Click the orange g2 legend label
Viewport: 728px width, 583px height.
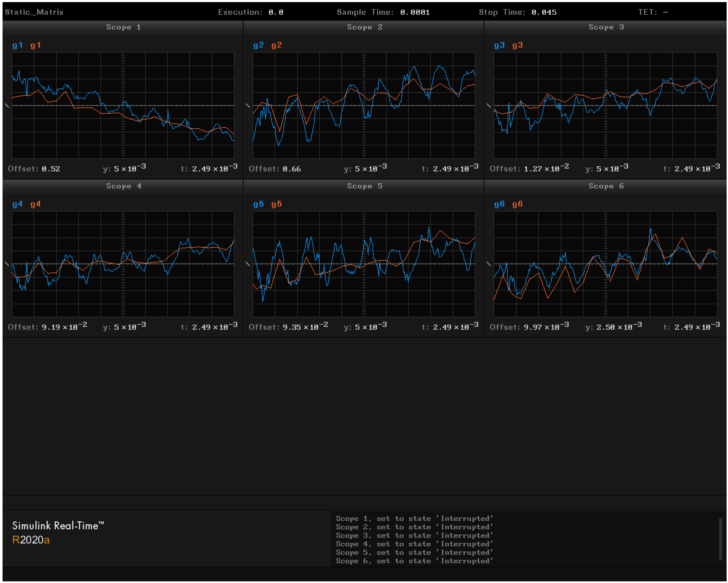tap(276, 45)
